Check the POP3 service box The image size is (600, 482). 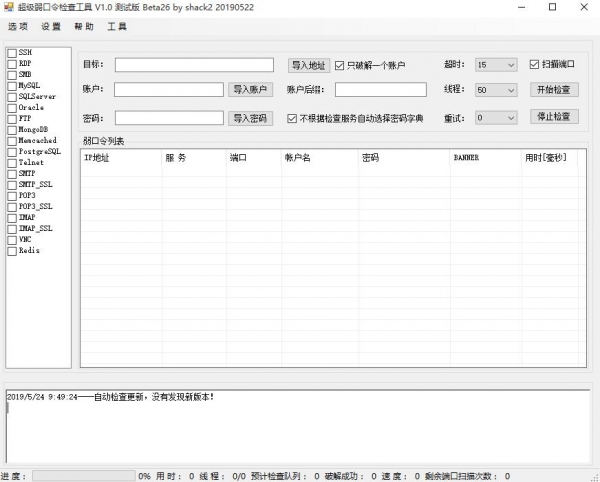pos(12,196)
